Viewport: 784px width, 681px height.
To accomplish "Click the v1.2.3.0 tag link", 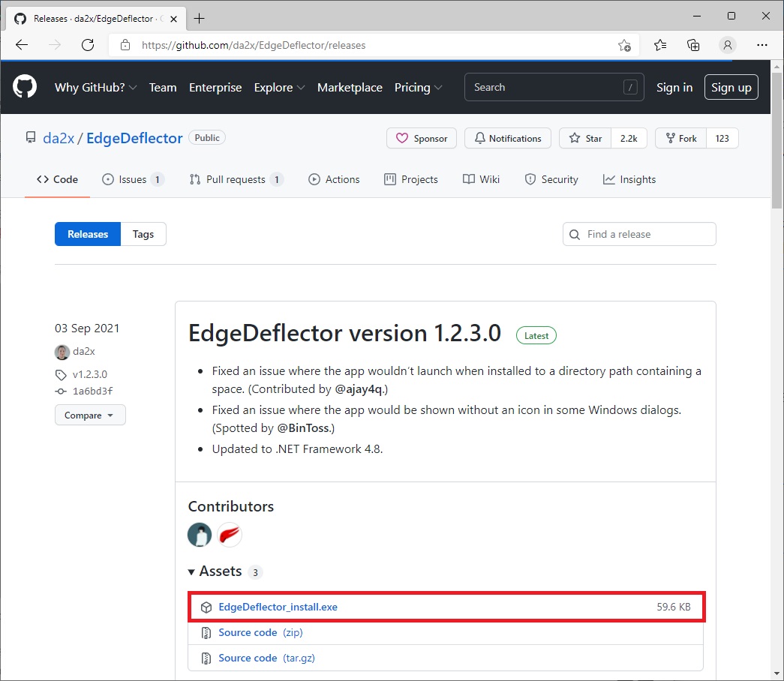I will (x=89, y=374).
